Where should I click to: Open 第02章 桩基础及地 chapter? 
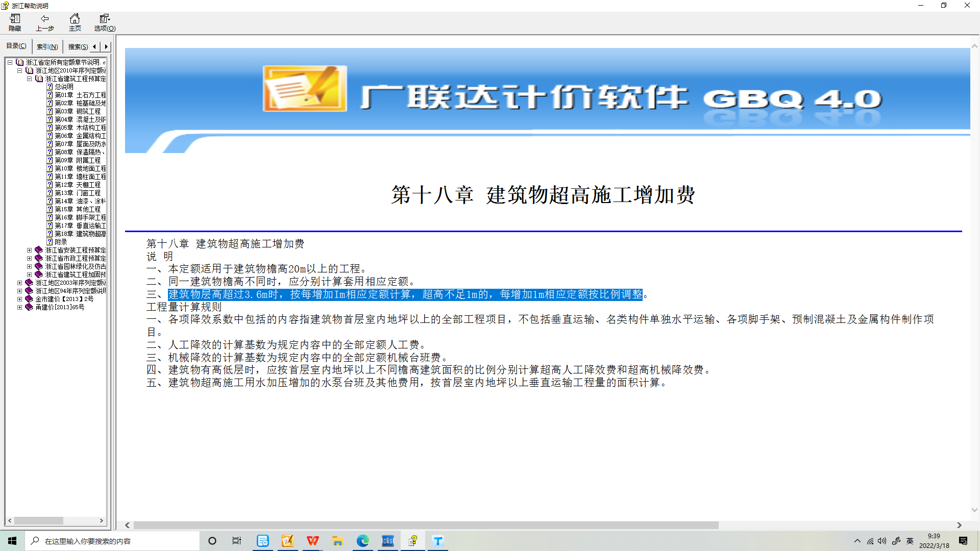(x=80, y=103)
